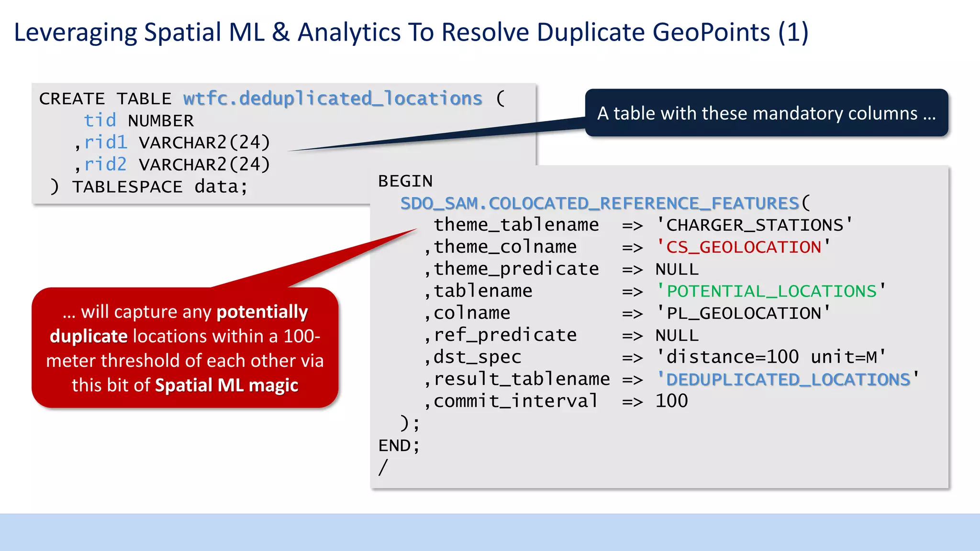Click the trailing slash terminator
The width and height of the screenshot is (980, 551).
tap(383, 467)
